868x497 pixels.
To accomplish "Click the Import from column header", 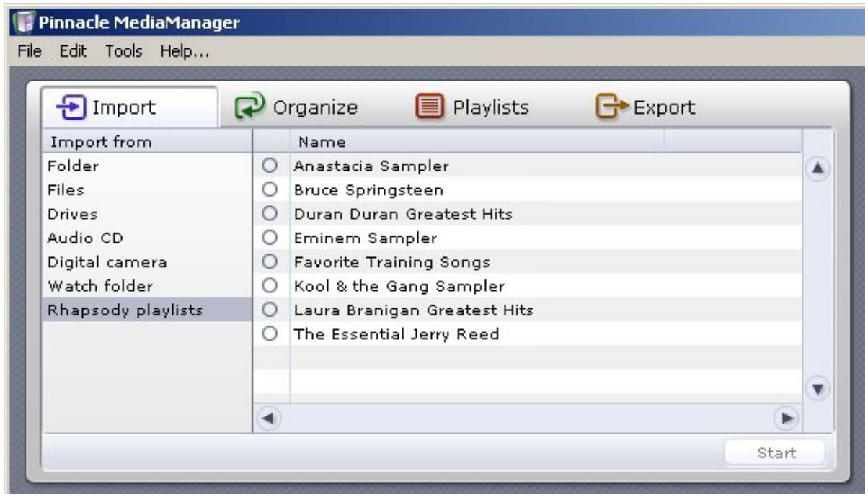I will (x=147, y=142).
